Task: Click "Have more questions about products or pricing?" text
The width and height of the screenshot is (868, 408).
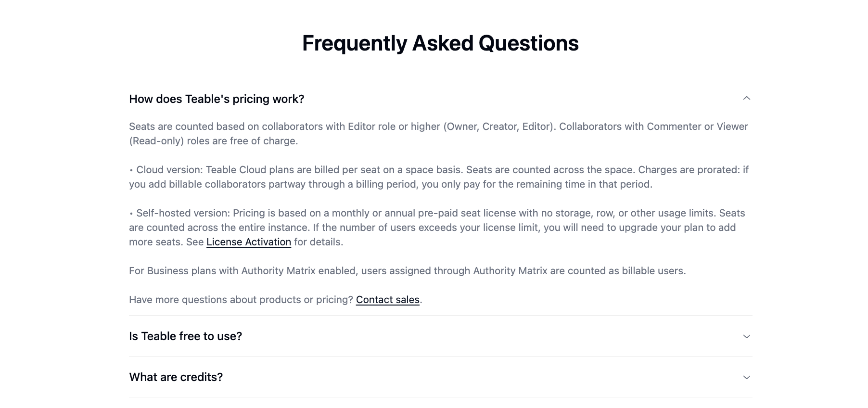Action: click(x=241, y=300)
